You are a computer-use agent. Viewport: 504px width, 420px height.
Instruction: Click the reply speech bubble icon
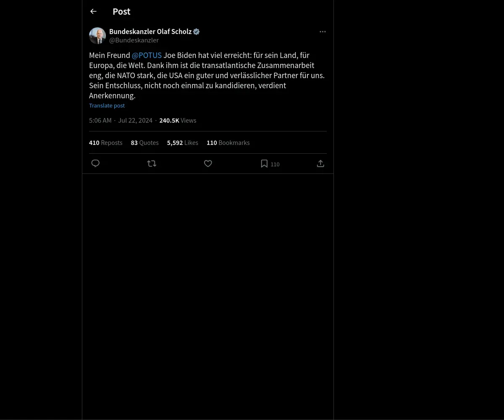tap(95, 163)
